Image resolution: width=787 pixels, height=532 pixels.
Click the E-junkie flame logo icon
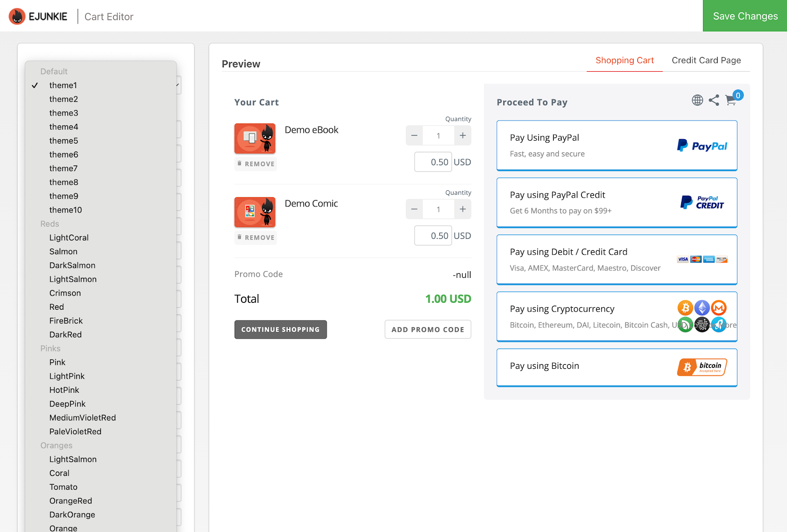(x=17, y=16)
